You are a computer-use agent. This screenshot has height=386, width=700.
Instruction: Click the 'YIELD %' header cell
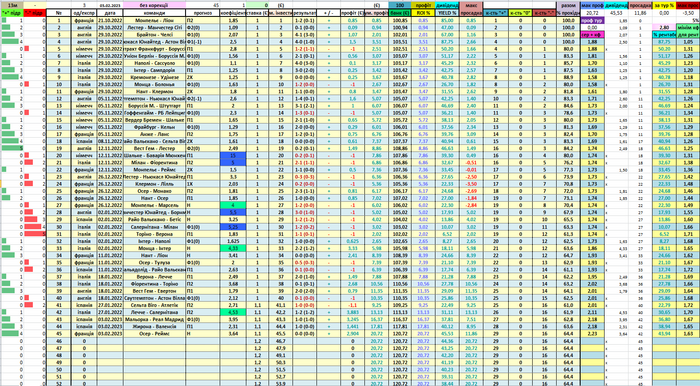point(447,13)
